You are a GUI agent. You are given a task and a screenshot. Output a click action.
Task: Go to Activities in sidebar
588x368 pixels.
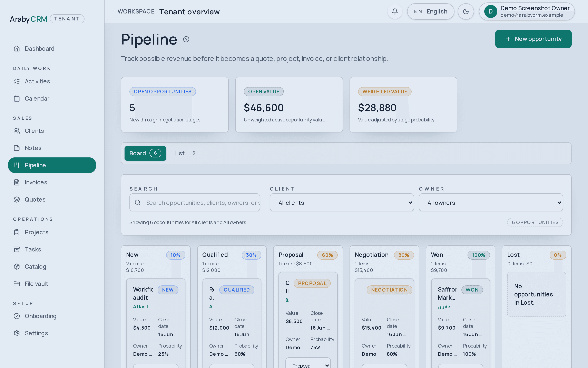[x=52, y=81]
